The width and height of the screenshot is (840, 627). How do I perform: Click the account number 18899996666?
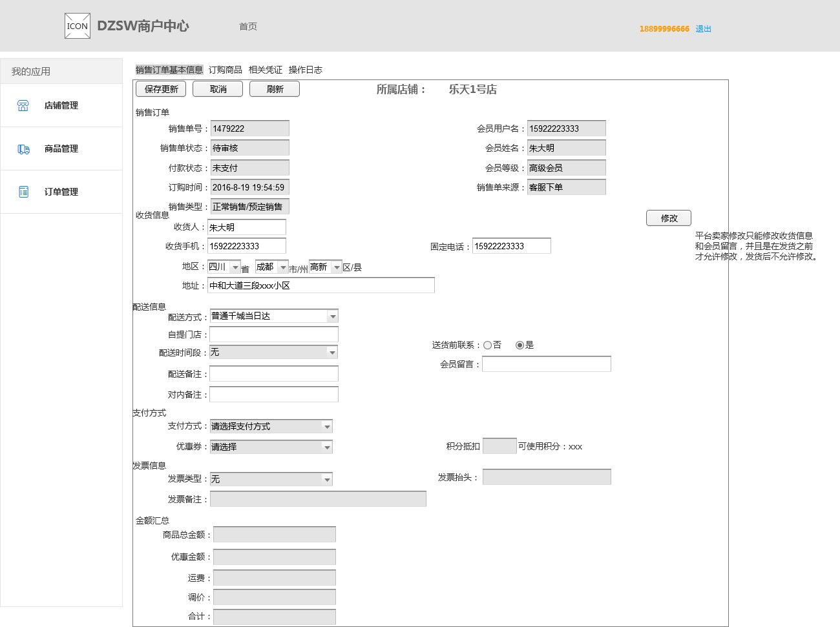664,29
